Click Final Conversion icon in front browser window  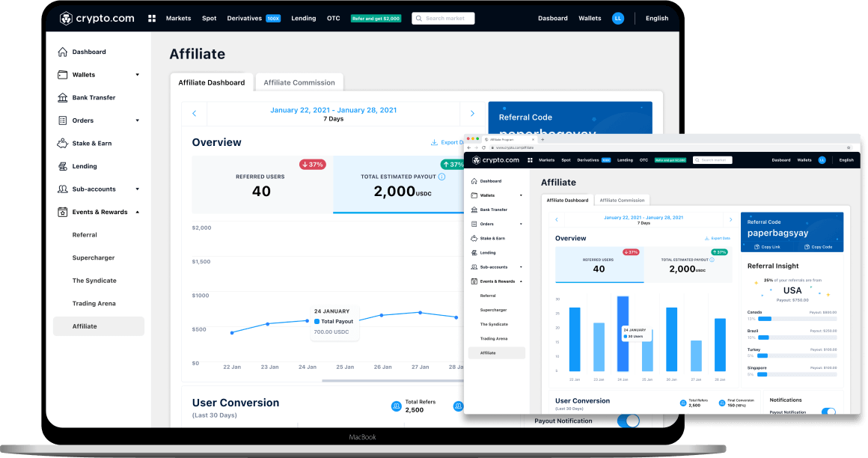pos(722,403)
